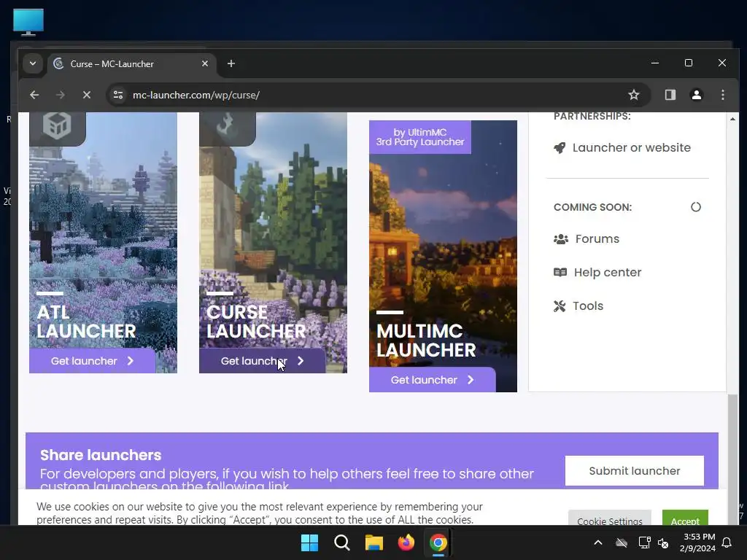747x560 pixels.
Task: Click the page scrollbar up arrow
Action: pyautogui.click(x=732, y=119)
